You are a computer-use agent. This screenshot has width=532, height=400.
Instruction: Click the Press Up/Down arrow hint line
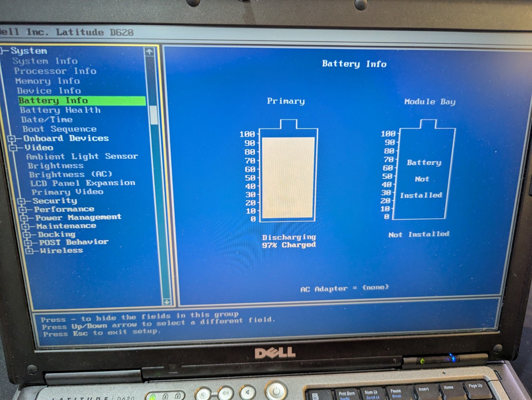[159, 323]
